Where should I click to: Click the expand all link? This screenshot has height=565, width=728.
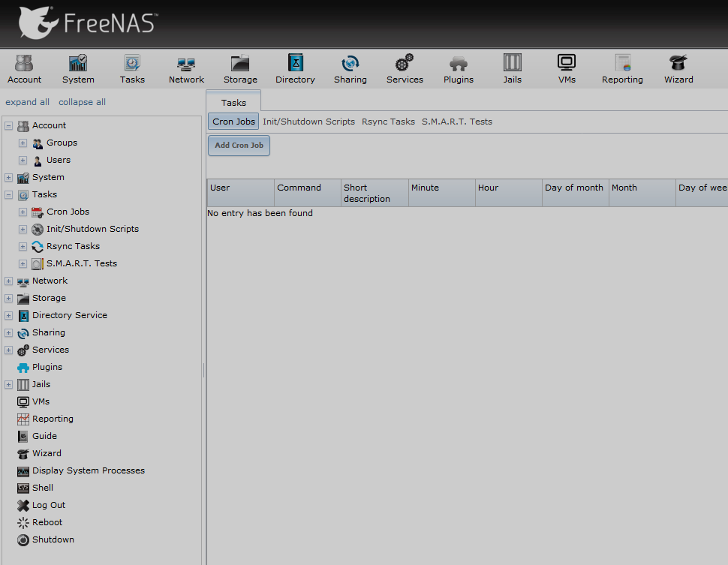[27, 102]
